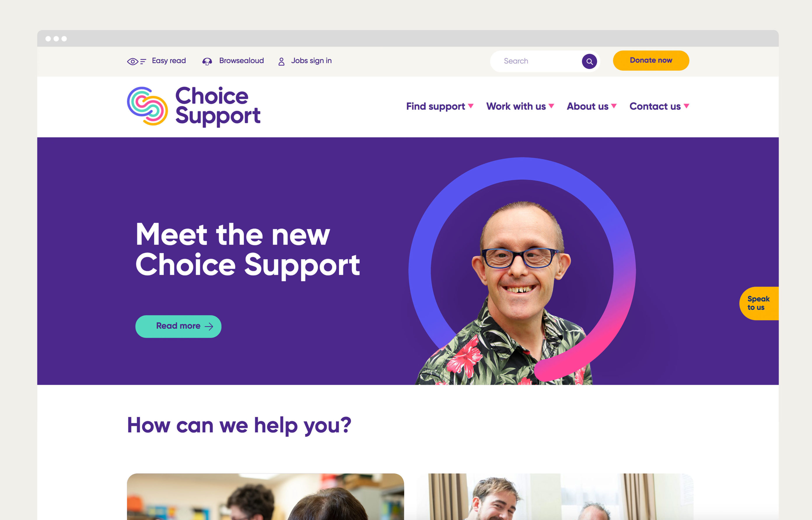Viewport: 812px width, 520px height.
Task: Open the Easy read link
Action: (169, 61)
